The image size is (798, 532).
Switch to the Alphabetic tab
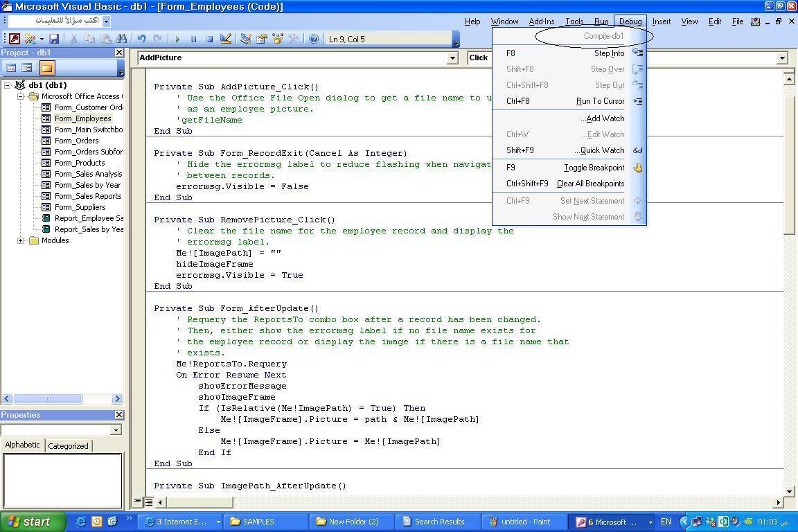tap(22, 445)
